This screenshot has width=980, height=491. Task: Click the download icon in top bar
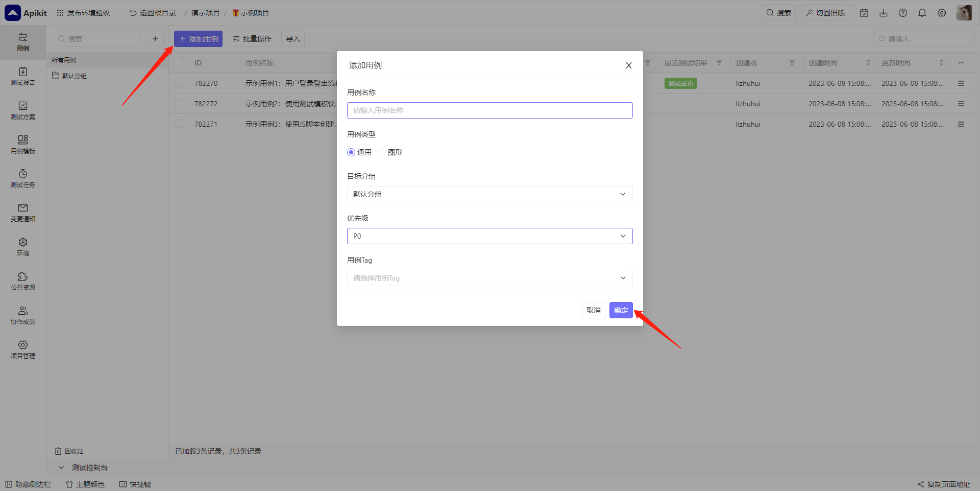(x=884, y=13)
